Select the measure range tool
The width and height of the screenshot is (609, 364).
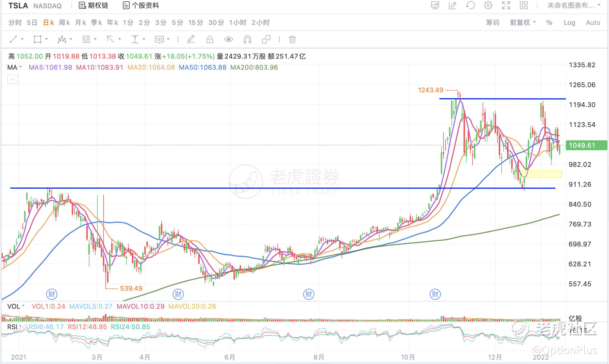click(135, 39)
